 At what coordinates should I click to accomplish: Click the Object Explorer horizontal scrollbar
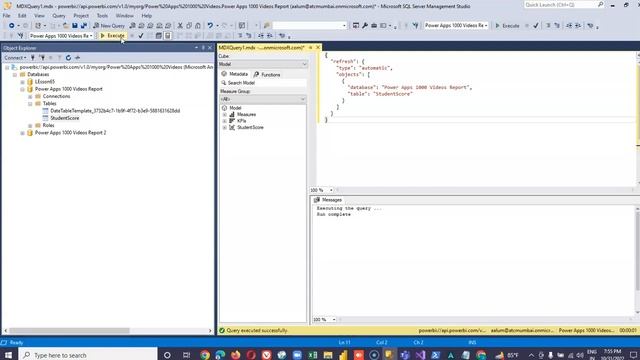[x=108, y=331]
